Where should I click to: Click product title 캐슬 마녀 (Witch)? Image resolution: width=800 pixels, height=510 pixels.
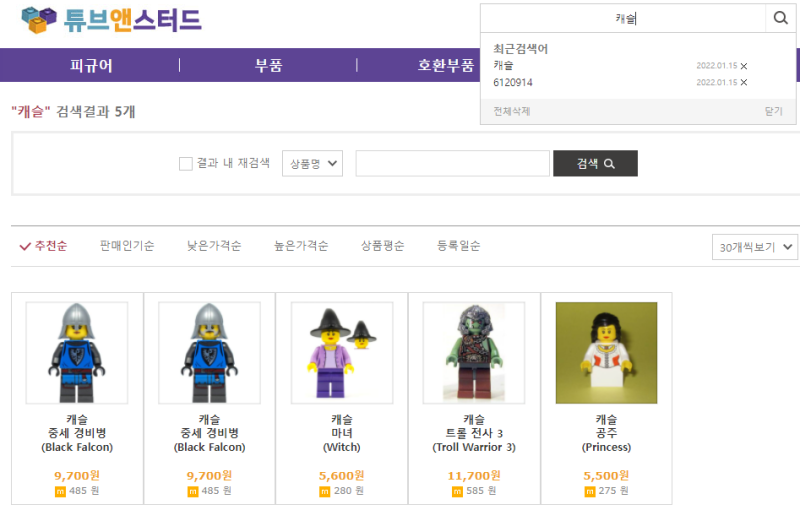point(342,433)
